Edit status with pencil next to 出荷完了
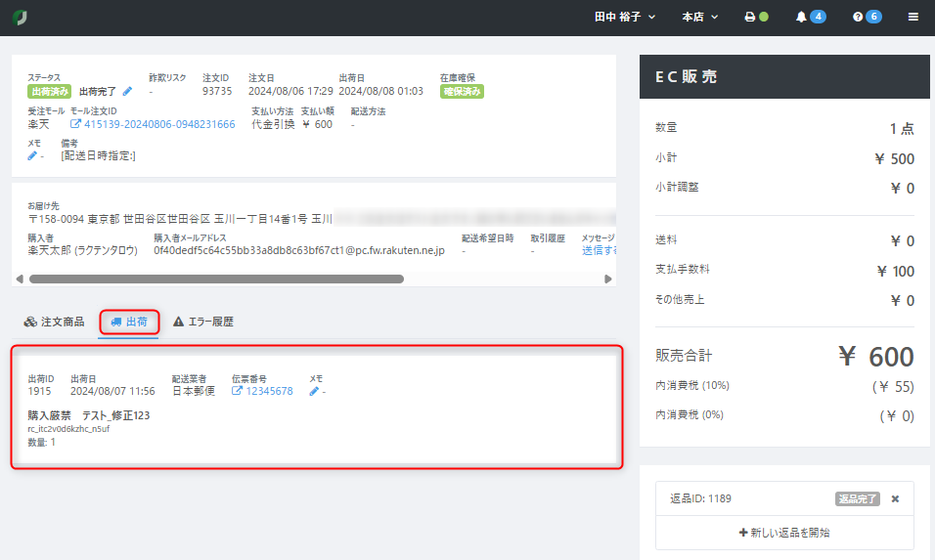The width and height of the screenshot is (935, 560). tap(127, 91)
